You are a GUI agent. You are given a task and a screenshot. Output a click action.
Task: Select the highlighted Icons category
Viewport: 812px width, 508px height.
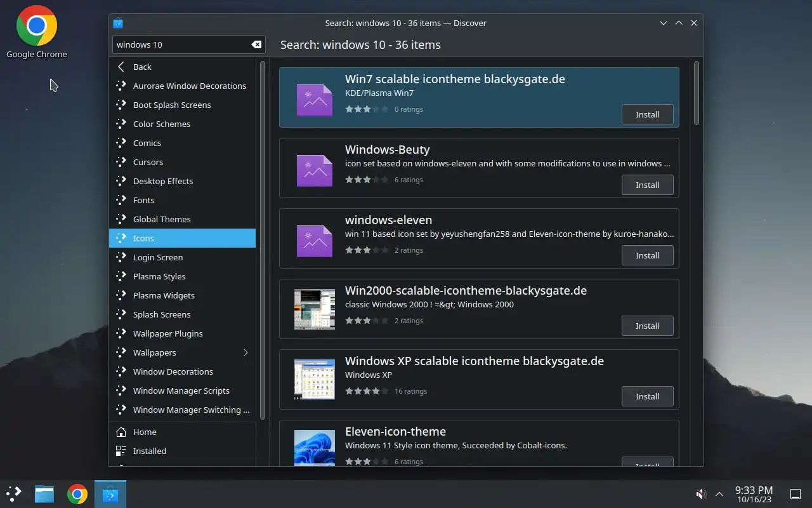pos(183,238)
